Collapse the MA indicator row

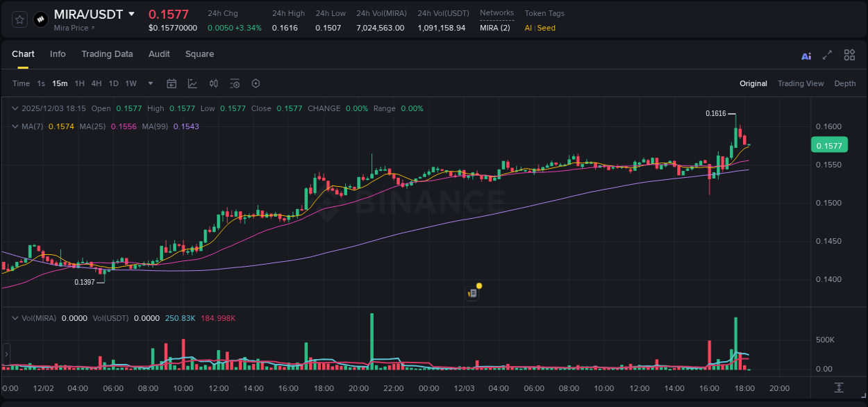(x=15, y=126)
